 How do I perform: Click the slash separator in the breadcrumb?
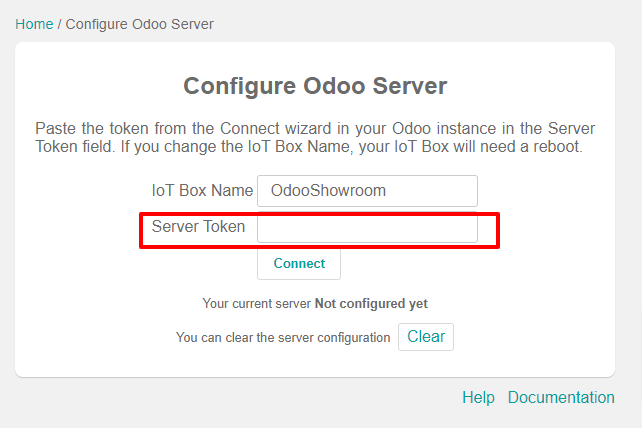[59, 24]
